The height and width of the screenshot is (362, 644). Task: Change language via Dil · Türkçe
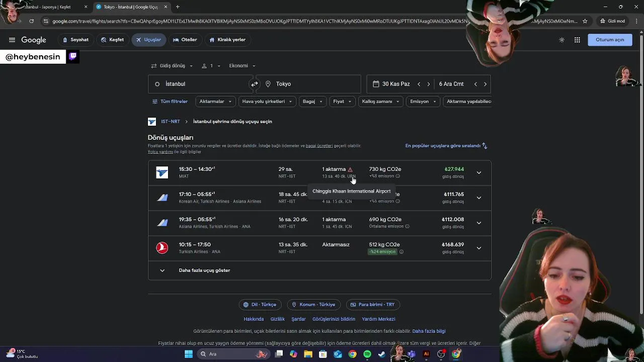click(260, 305)
